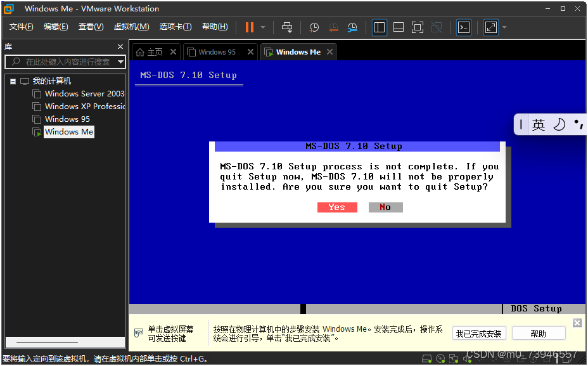Click the stretch guest display icon
The width and height of the screenshot is (588, 366).
491,27
